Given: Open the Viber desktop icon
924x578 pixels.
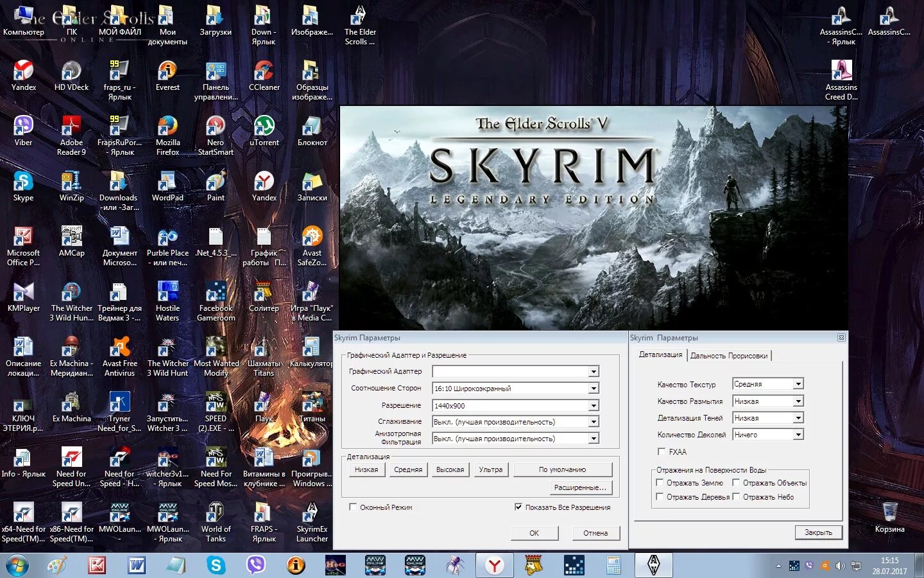Looking at the screenshot, I should (23, 131).
